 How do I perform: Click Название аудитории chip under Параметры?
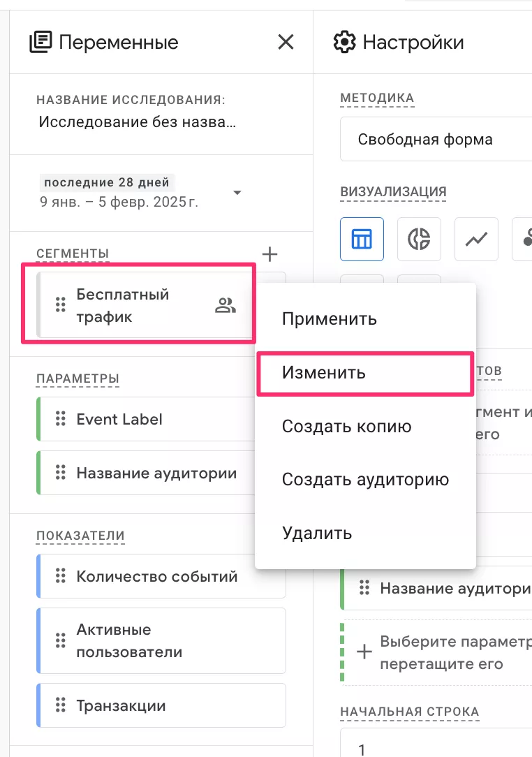tap(146, 473)
